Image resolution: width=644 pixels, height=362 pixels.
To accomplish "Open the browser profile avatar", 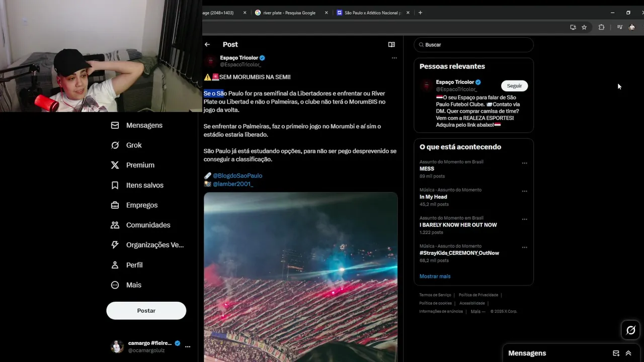I will coord(632,27).
